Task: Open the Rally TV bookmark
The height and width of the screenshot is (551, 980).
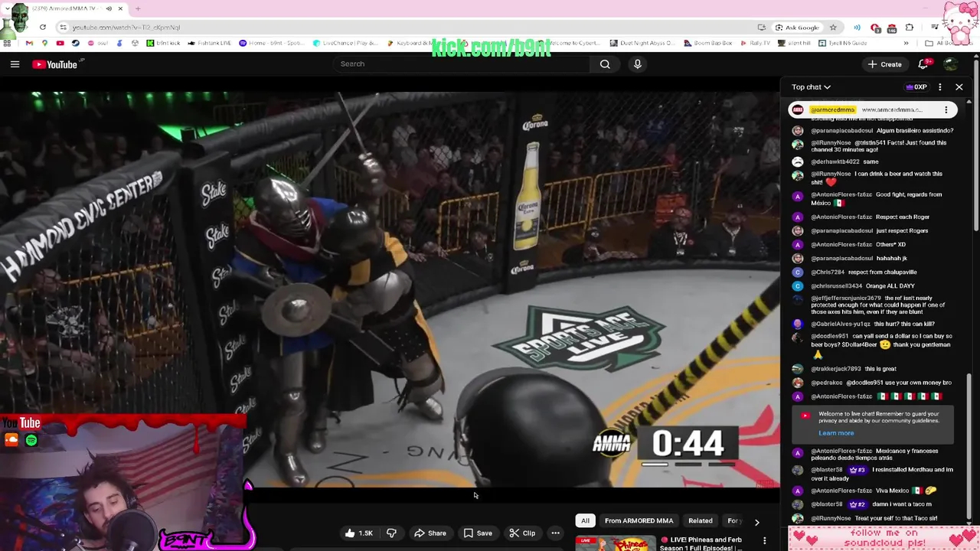Action: (755, 43)
